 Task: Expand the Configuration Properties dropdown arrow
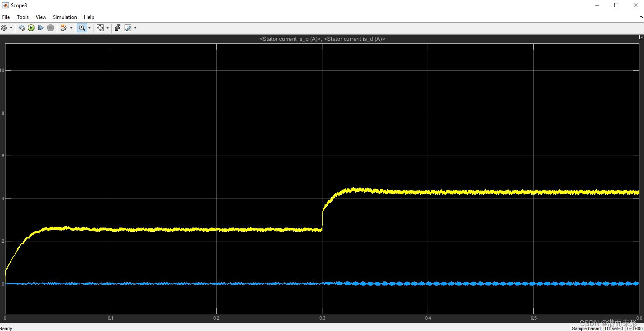11,28
